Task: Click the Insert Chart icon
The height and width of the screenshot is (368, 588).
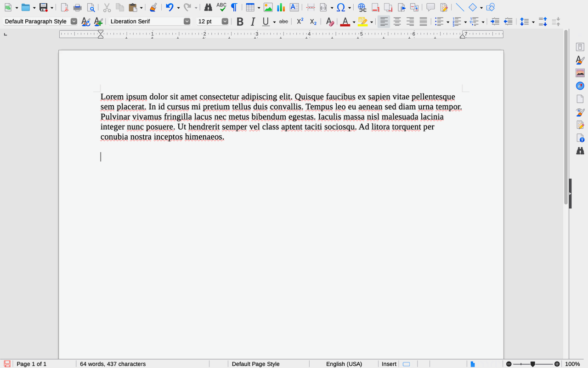Action: pyautogui.click(x=281, y=7)
